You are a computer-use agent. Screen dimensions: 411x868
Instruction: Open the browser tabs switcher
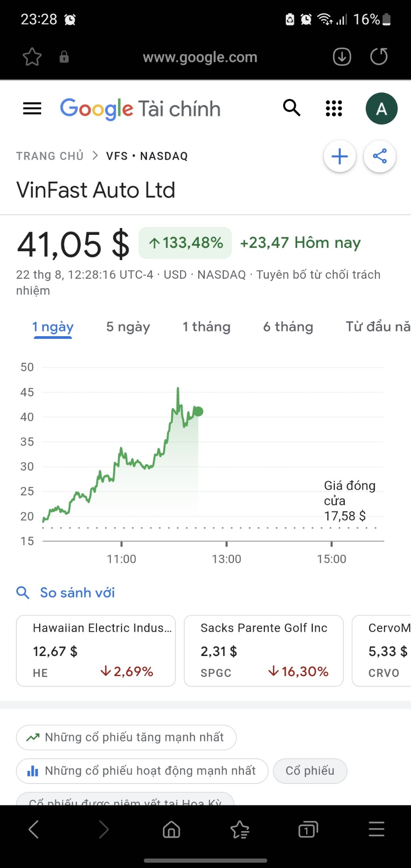pos(308,830)
